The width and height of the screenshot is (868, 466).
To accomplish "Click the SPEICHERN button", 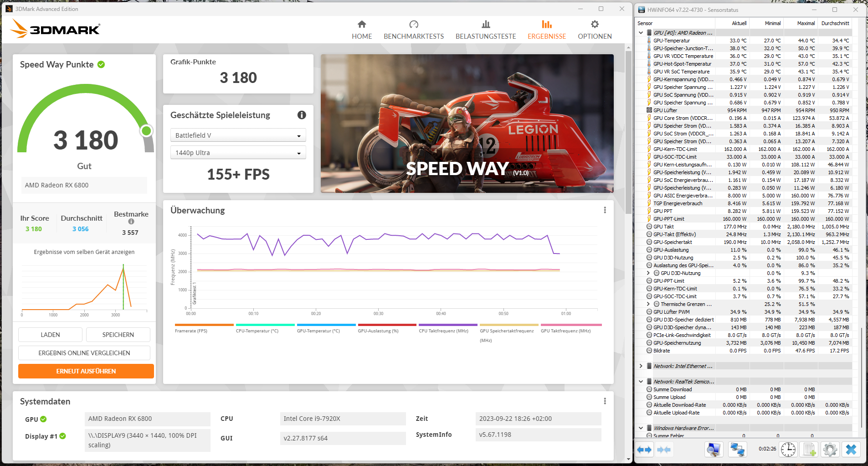I will click(118, 335).
